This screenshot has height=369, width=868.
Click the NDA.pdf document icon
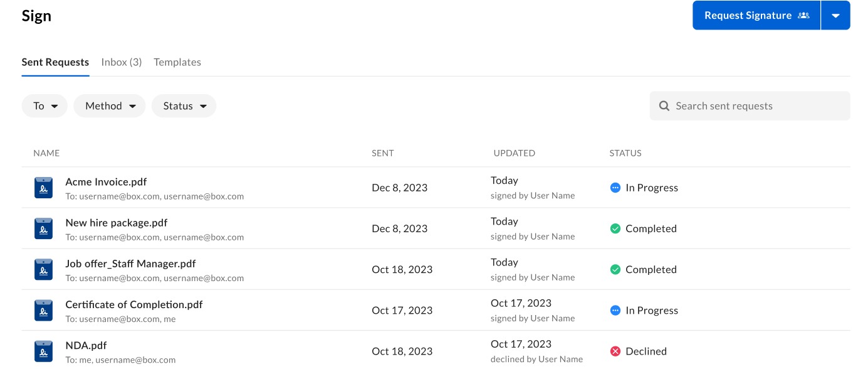pyautogui.click(x=43, y=351)
